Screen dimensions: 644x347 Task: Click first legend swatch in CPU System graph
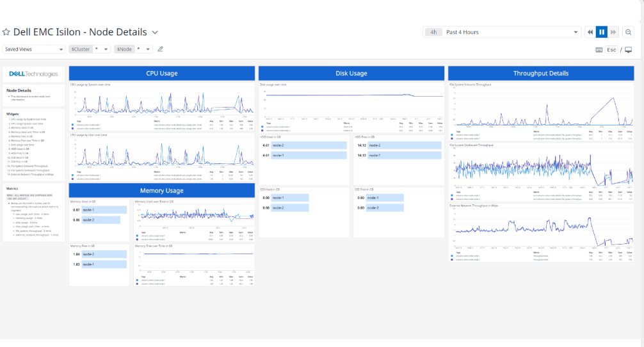73,125
